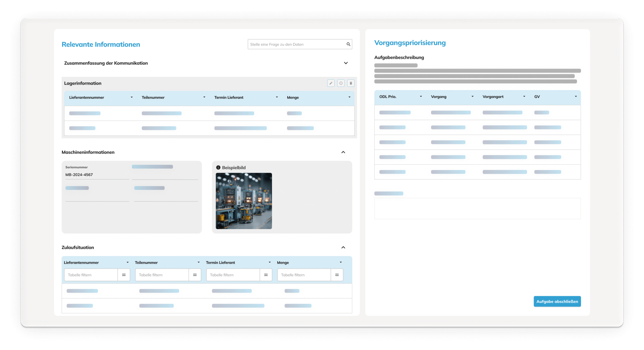Expand Zusammenfassung der Kommunikation section
The image size is (644, 350).
coord(346,63)
